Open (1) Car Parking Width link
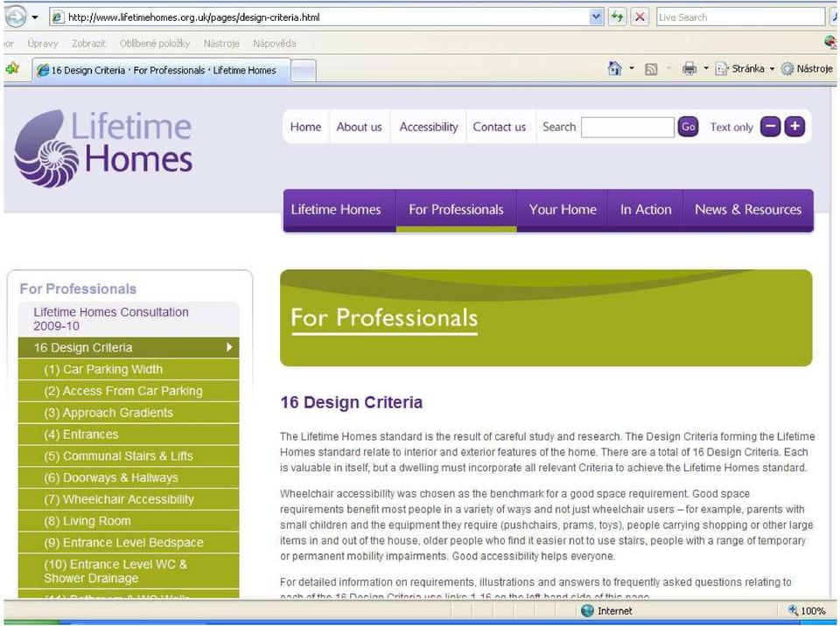 tap(129, 370)
